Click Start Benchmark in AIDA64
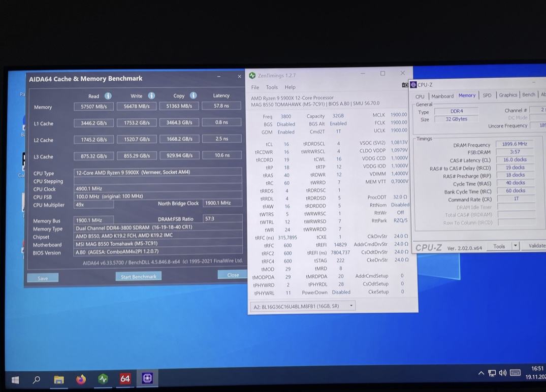Screen dimensions: 546x392 [139, 276]
